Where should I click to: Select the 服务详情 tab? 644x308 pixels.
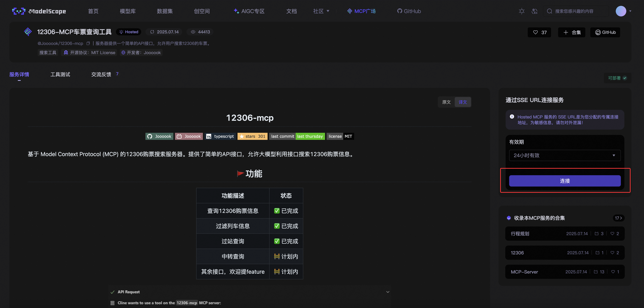19,75
